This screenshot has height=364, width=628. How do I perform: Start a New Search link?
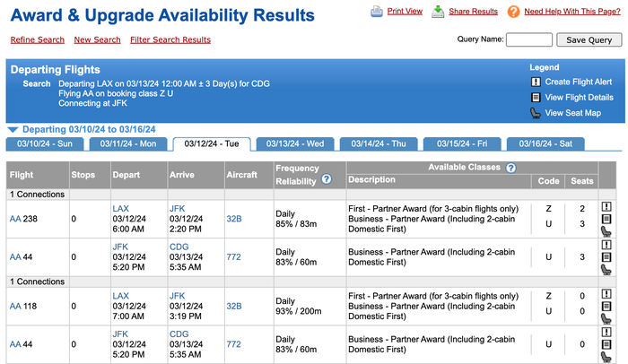(97, 39)
